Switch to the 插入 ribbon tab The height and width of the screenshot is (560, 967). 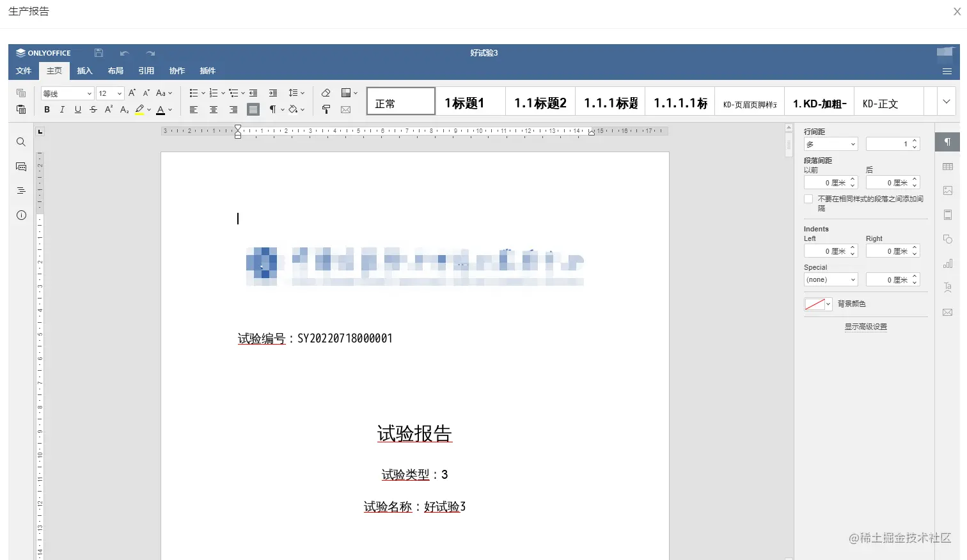[84, 71]
